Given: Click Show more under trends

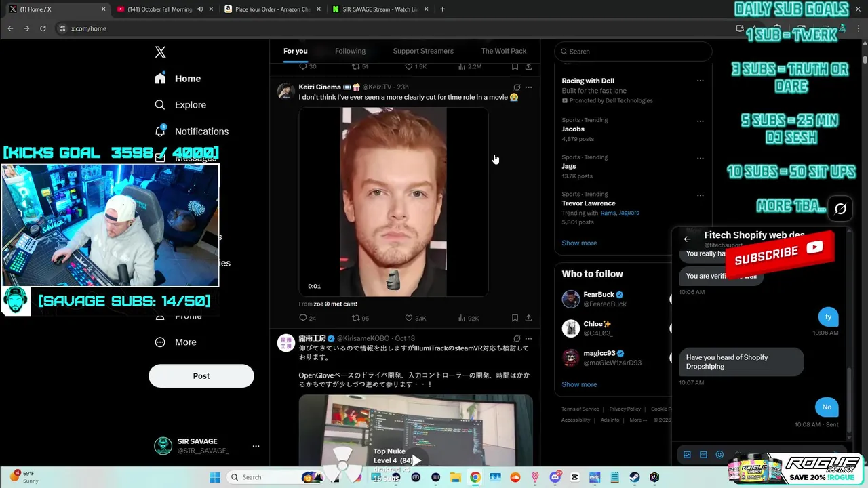Looking at the screenshot, I should pyautogui.click(x=579, y=243).
